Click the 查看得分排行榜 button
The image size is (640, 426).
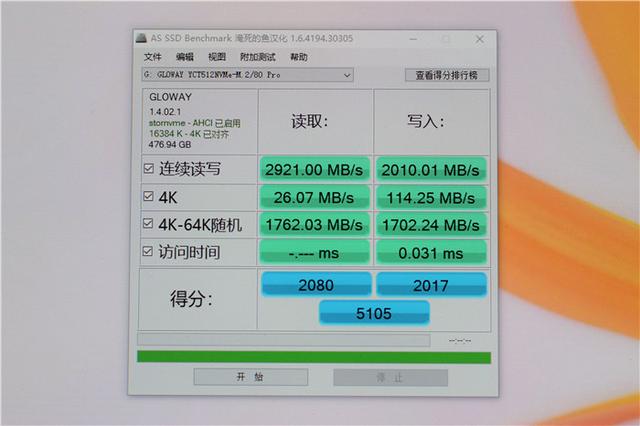coord(447,75)
